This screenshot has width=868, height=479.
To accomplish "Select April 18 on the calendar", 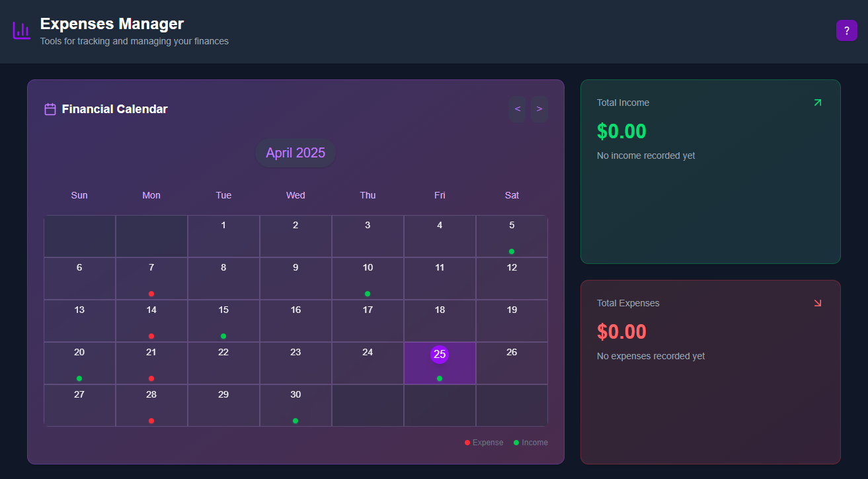I will click(x=440, y=321).
